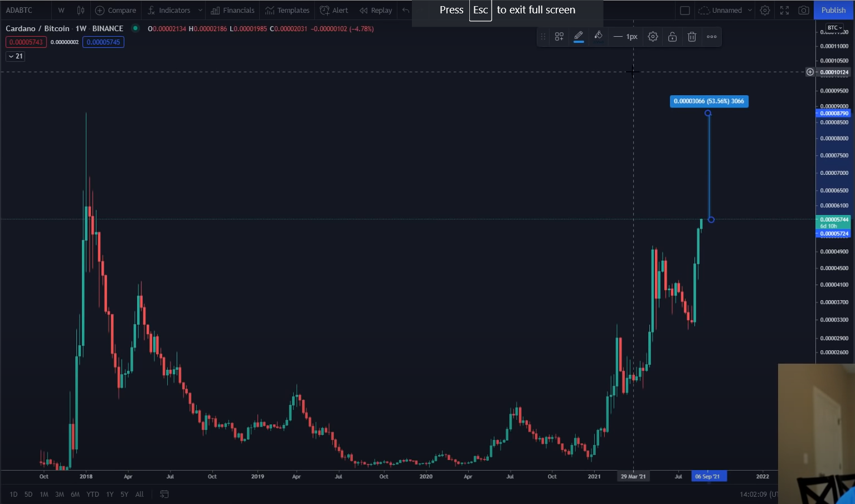Select the YTD date range
The image size is (855, 504).
click(93, 495)
